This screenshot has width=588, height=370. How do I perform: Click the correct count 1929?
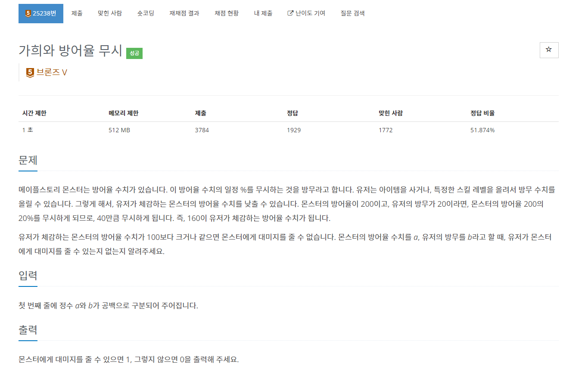click(294, 130)
